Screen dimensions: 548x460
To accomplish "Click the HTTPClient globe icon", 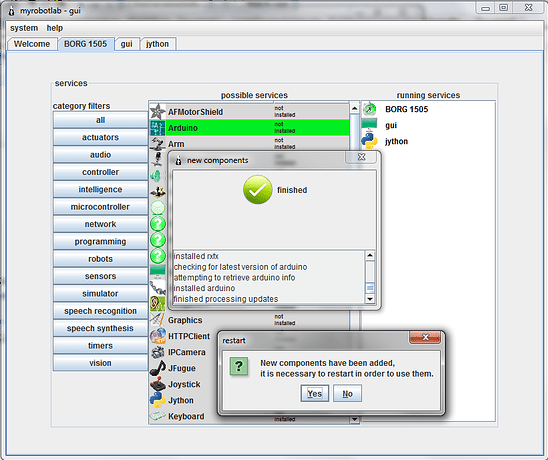I will pos(158,336).
